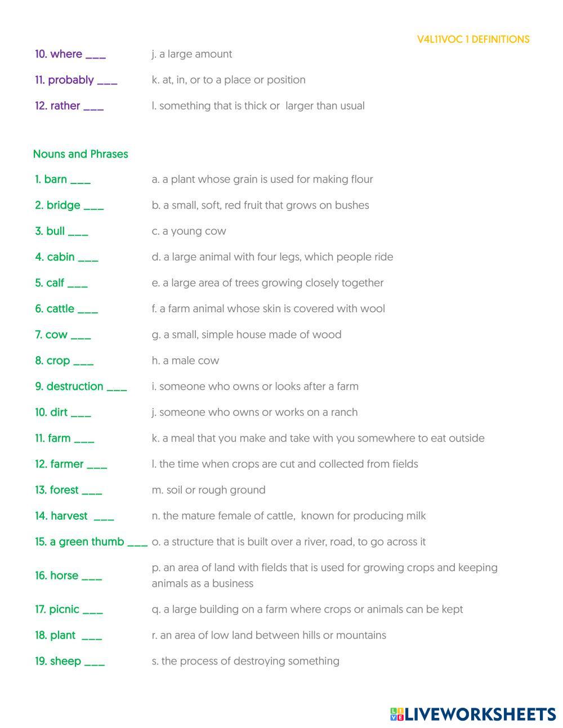Focus the blank beside 'harvest'
This screenshot has height=728, width=563.
tap(104, 516)
